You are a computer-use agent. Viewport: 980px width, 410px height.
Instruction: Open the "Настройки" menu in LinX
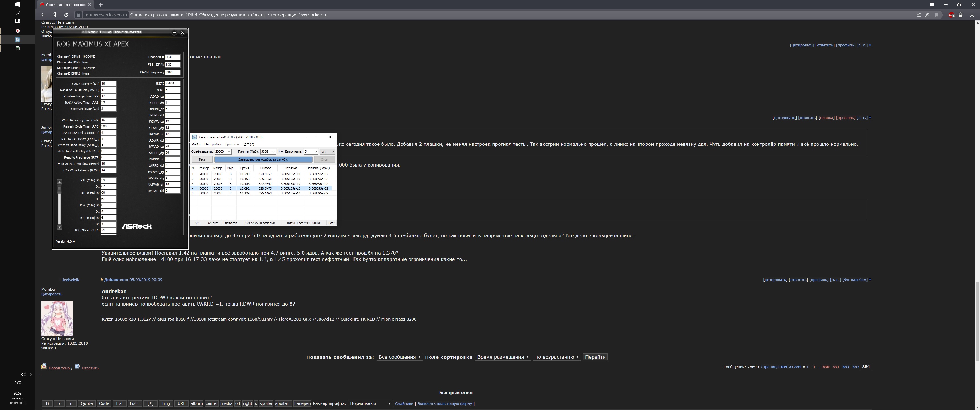pos(212,145)
